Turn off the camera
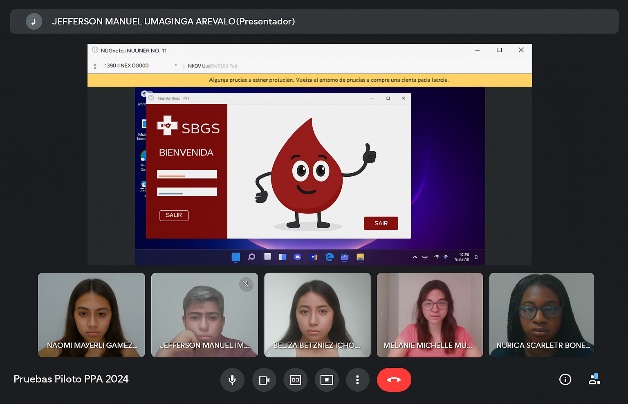 (x=264, y=380)
